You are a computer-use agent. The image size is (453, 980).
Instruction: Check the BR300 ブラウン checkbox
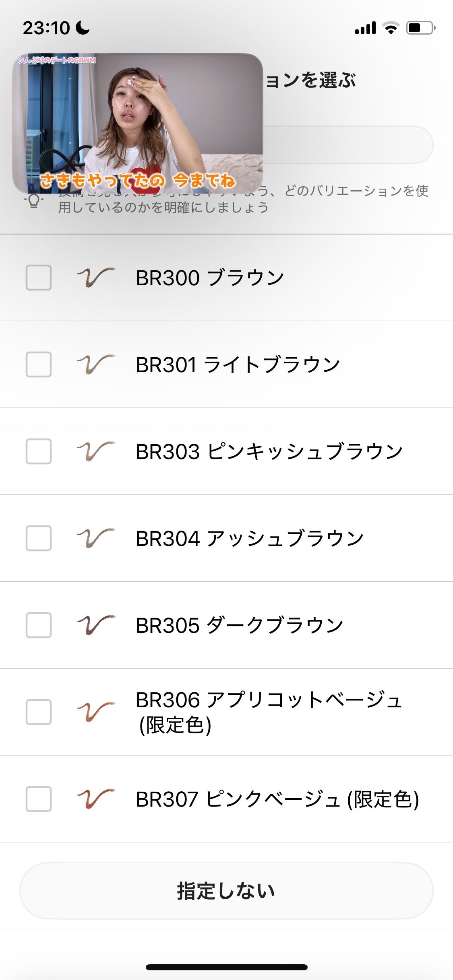coord(39,278)
